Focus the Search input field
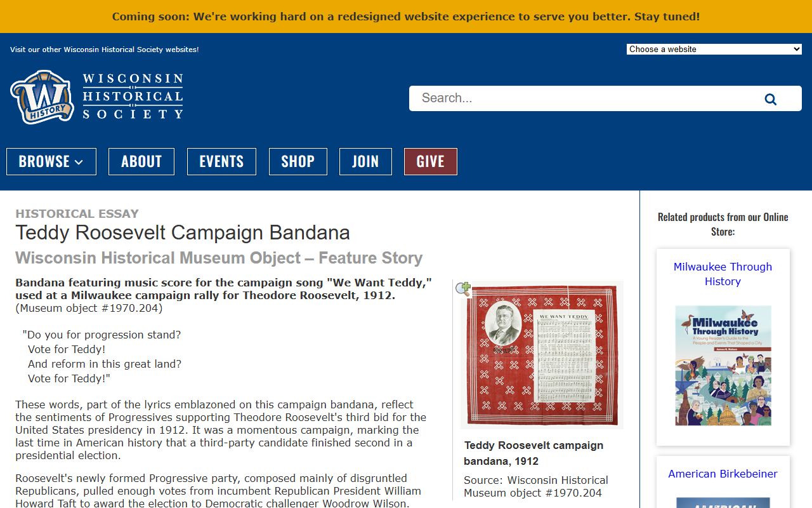The image size is (812, 508). [584, 98]
